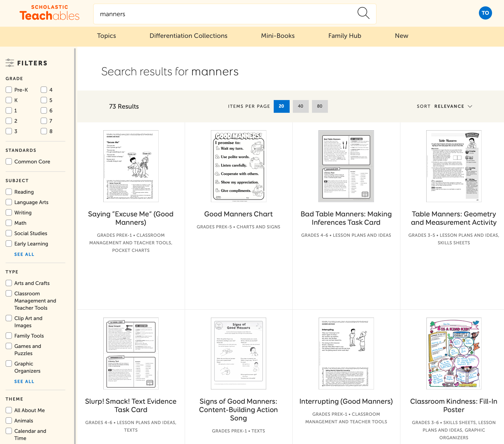Click the filters slider icon
This screenshot has width=504, height=444.
pyautogui.click(x=10, y=63)
